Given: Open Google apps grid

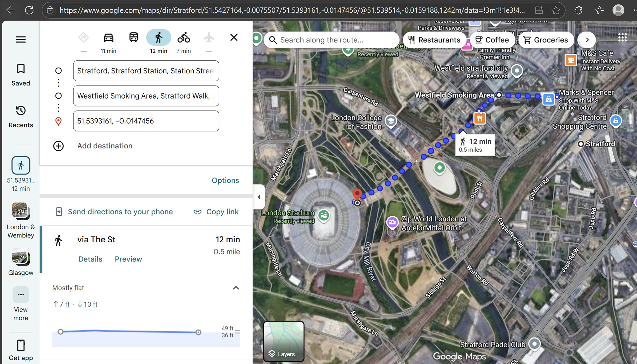Looking at the screenshot, I should pos(622,38).
